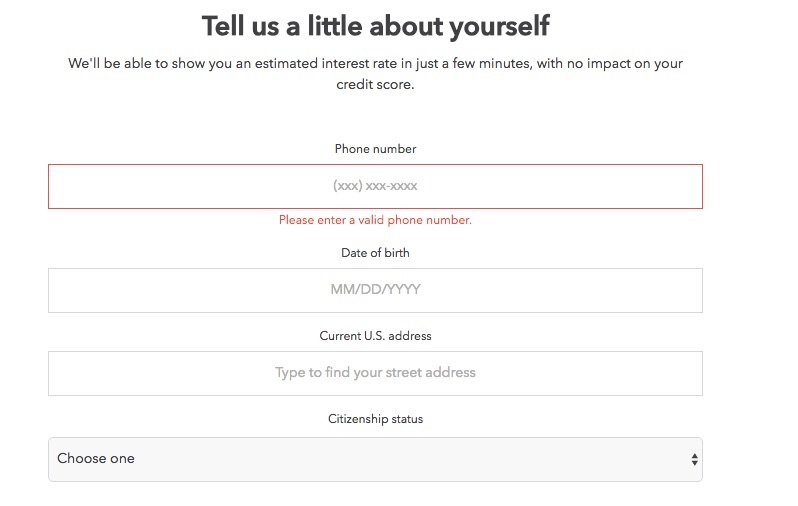This screenshot has width=798, height=506.
Task: Select the "Choose one" option text
Action: pos(96,459)
